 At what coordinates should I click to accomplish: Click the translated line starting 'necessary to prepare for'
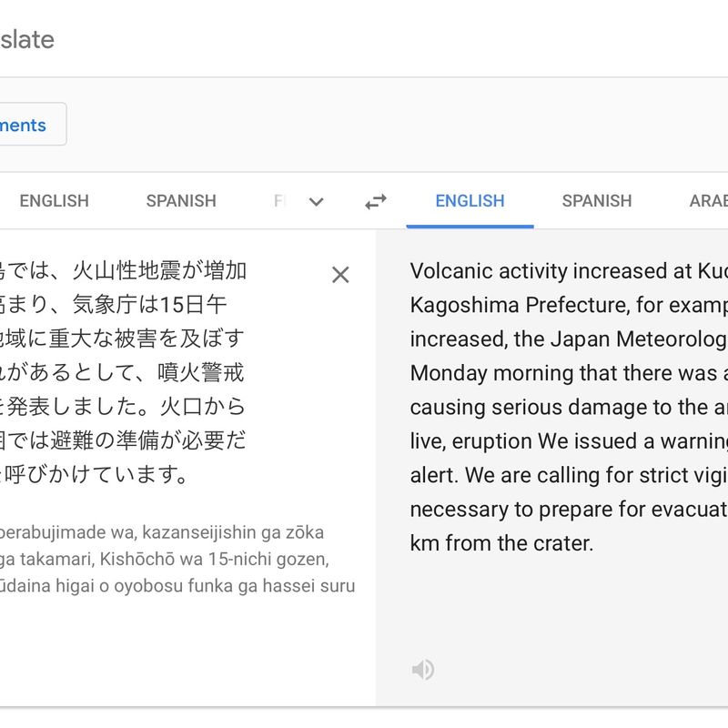pos(569,510)
